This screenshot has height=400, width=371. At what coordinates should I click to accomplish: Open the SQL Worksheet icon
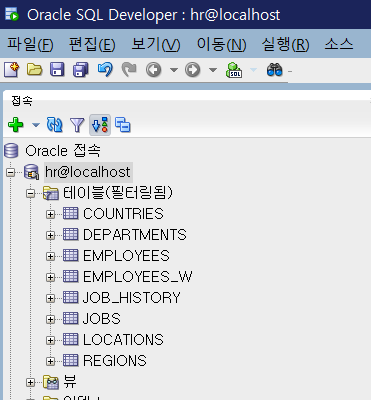[x=234, y=70]
